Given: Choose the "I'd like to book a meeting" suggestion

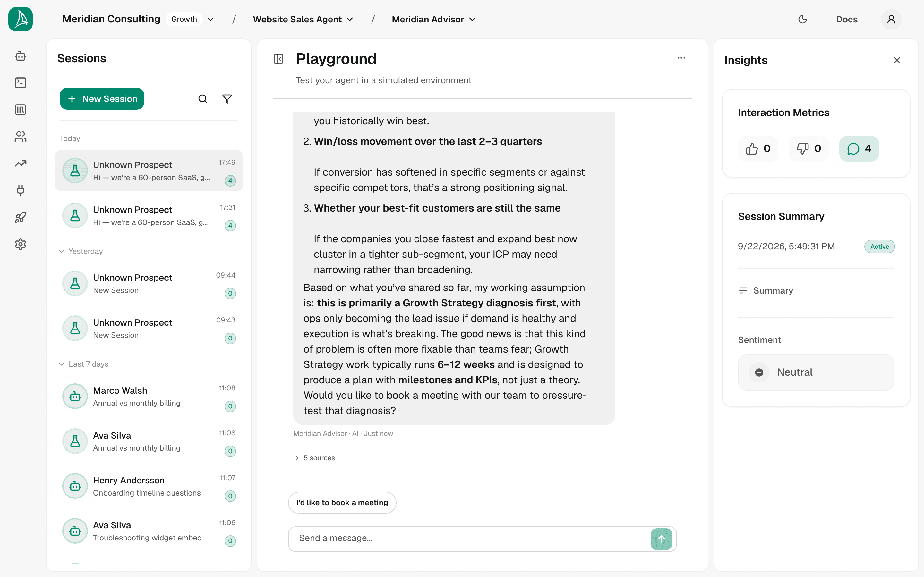Looking at the screenshot, I should pos(342,502).
